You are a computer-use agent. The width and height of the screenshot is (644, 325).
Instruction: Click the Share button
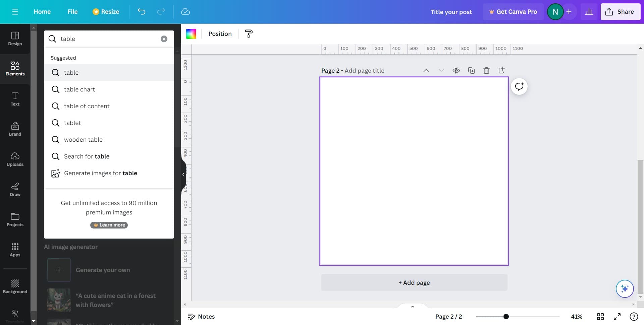click(x=620, y=12)
